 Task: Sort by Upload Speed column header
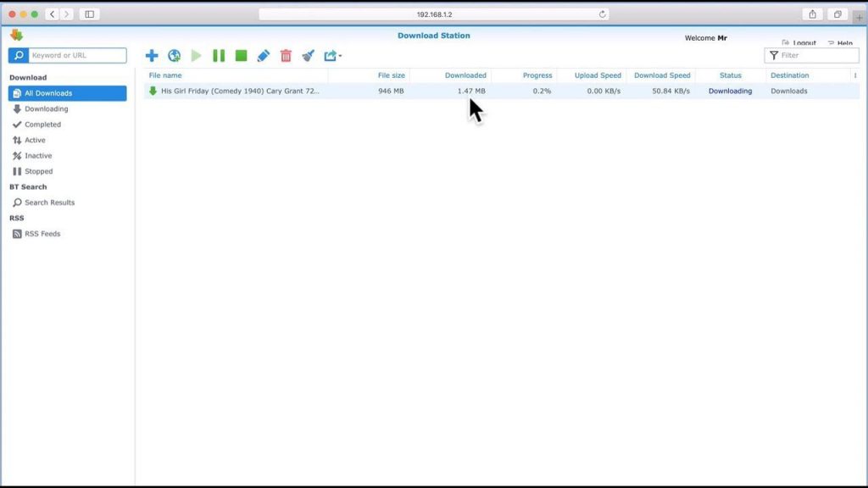click(598, 75)
